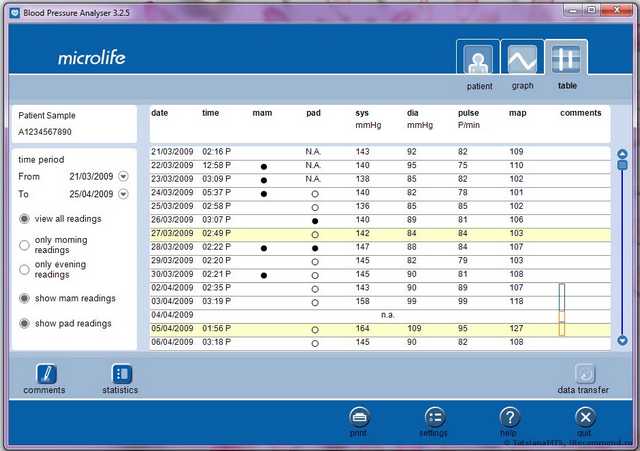Click systolic value 164 in 05/04/2009 row
This screenshot has width=640, height=451.
pos(362,328)
